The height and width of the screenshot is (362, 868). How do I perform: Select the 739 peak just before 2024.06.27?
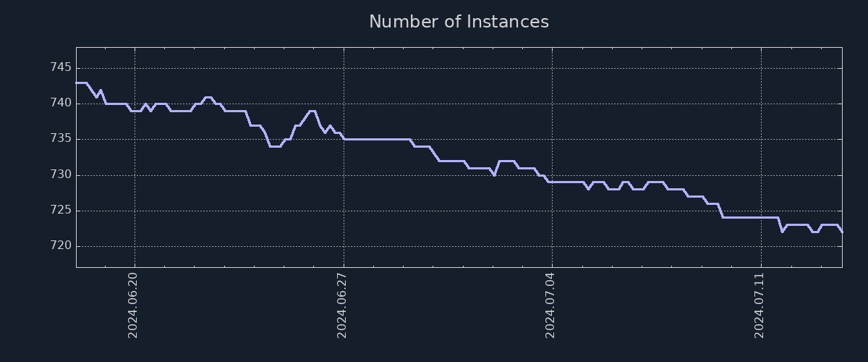click(312, 111)
